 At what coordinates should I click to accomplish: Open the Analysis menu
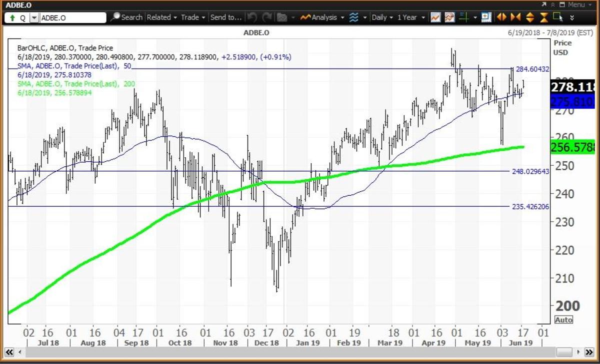(x=322, y=17)
